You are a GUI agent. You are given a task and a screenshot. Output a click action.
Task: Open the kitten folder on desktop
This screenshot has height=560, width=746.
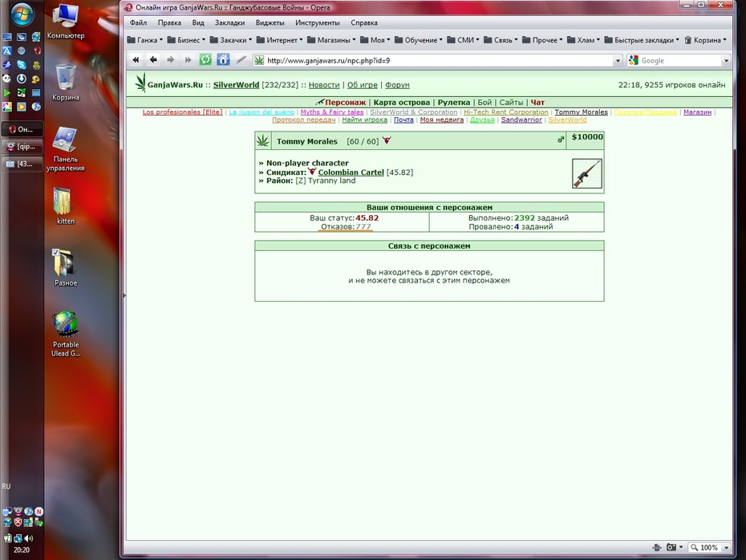point(66,206)
